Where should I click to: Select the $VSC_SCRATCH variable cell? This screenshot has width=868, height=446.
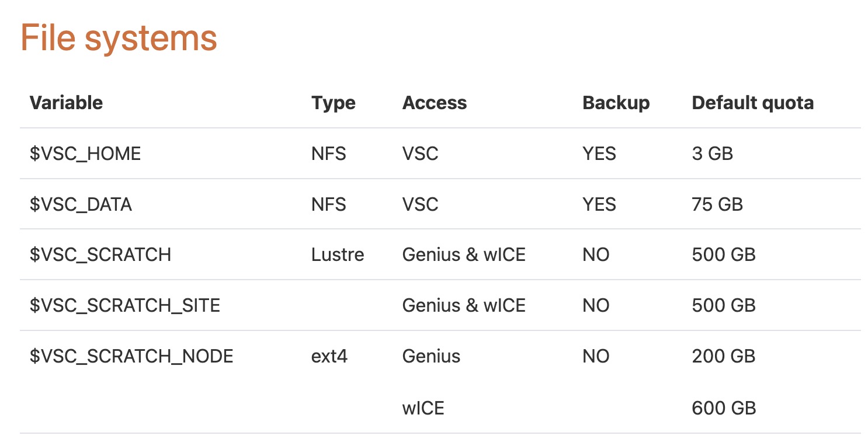click(x=100, y=255)
